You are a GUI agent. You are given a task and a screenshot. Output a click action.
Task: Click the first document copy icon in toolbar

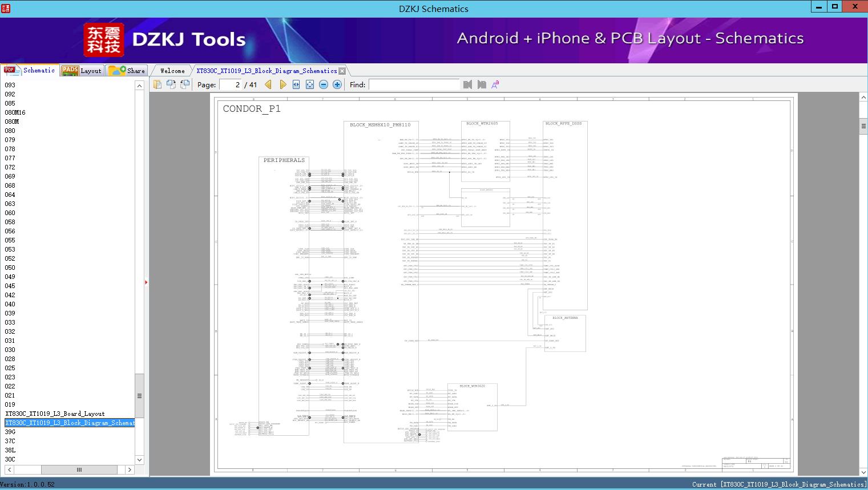(158, 84)
